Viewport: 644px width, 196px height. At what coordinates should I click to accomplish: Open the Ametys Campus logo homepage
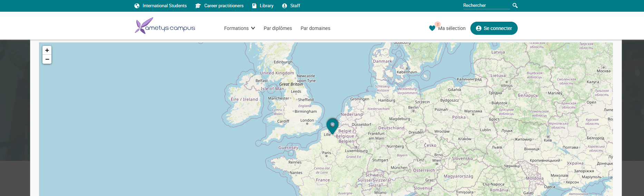pos(165,26)
